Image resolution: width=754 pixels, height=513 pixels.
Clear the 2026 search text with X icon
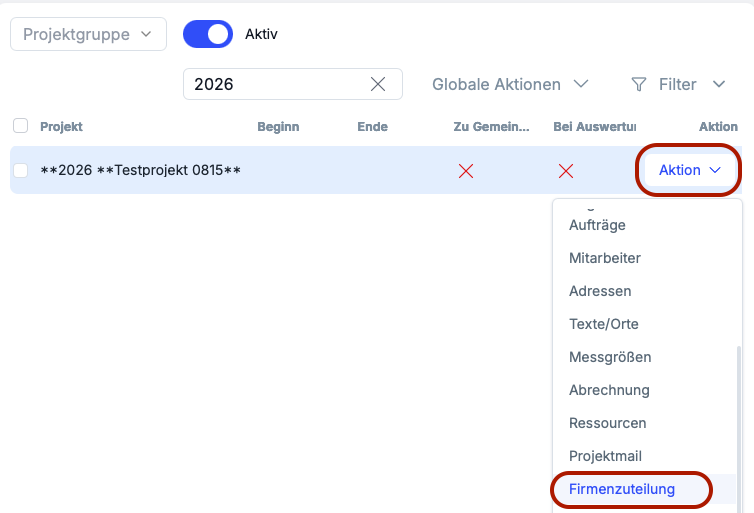pyautogui.click(x=378, y=85)
